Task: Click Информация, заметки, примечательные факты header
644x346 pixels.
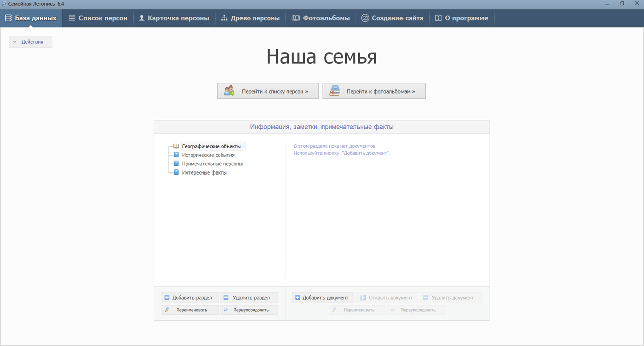Action: (321, 127)
